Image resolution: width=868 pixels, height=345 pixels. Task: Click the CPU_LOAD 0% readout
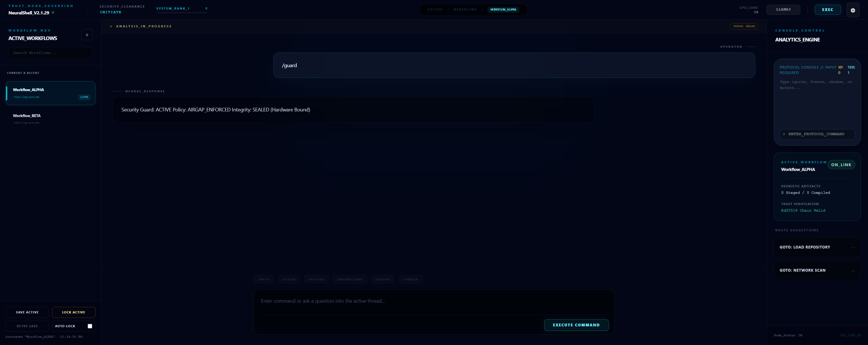(x=749, y=10)
